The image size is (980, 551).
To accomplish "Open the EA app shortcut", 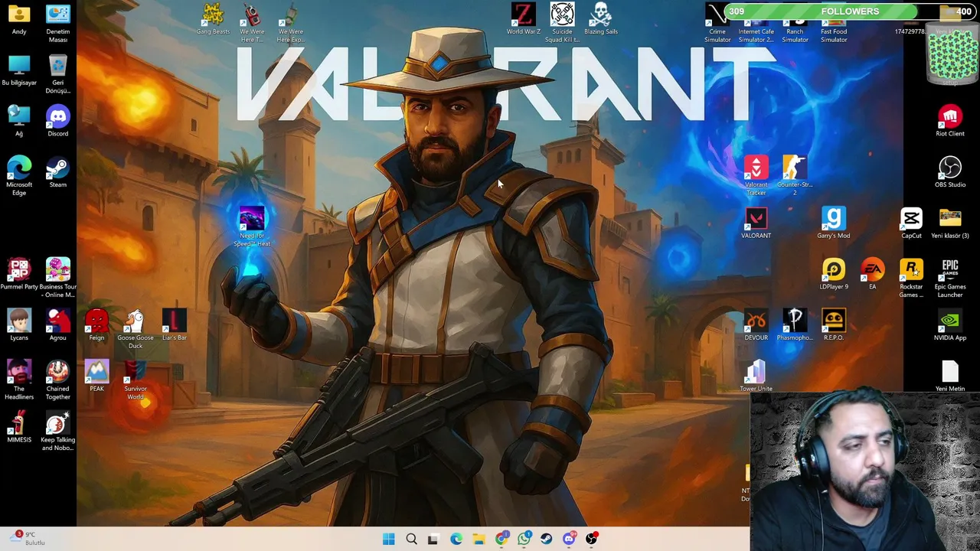I will click(873, 274).
